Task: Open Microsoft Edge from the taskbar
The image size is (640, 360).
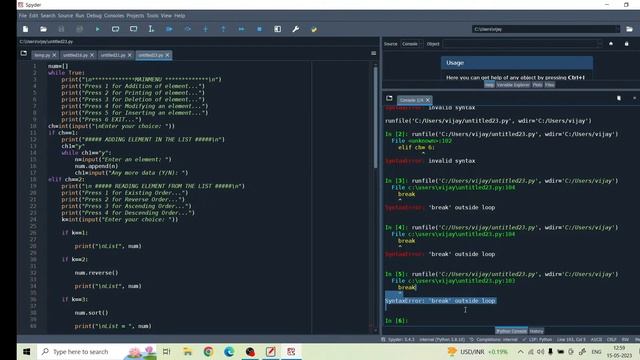Action: click(229, 351)
